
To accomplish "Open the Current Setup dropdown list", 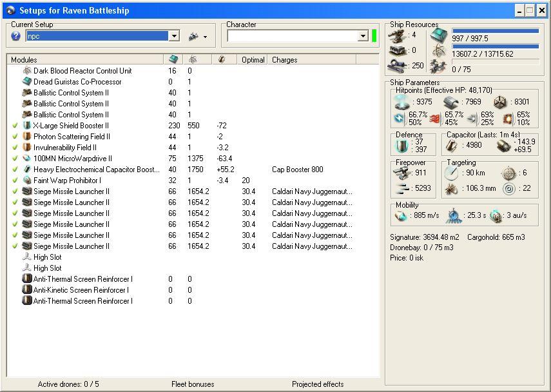I will coord(173,37).
